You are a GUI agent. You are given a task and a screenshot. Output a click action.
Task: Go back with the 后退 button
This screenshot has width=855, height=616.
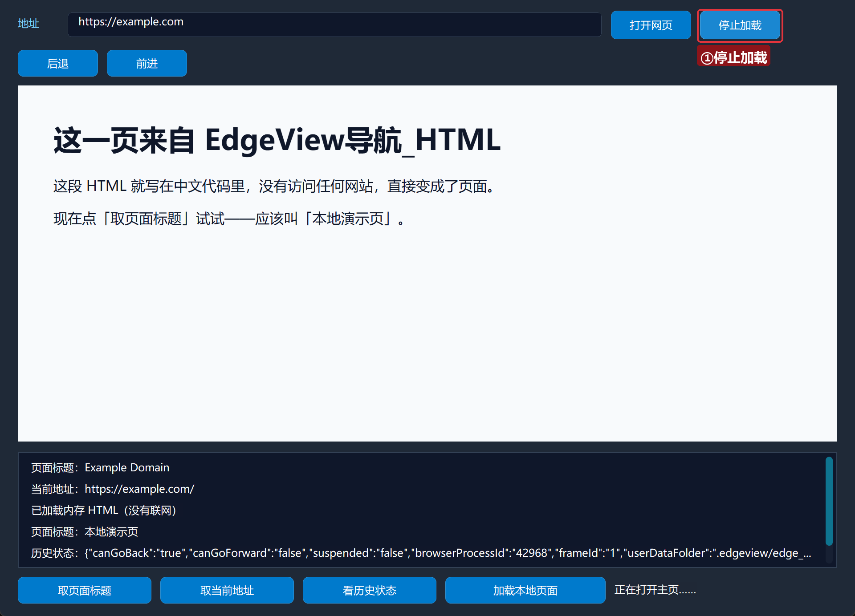point(58,63)
